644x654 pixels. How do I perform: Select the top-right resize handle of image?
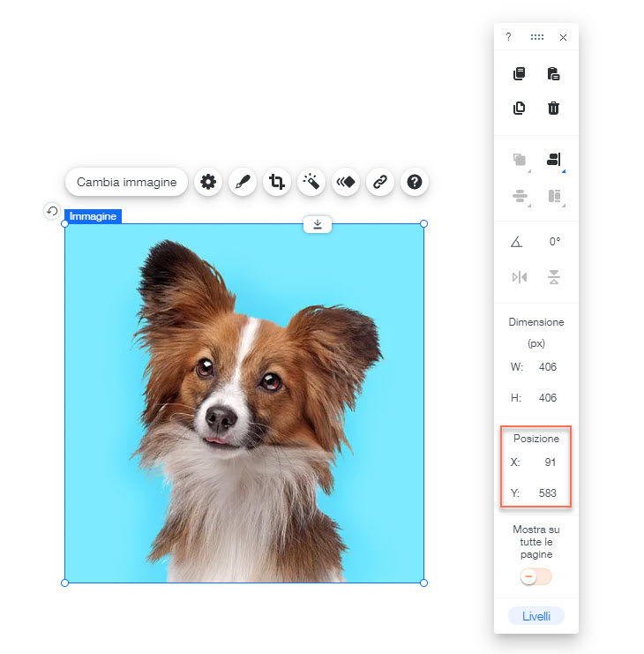pyautogui.click(x=424, y=224)
